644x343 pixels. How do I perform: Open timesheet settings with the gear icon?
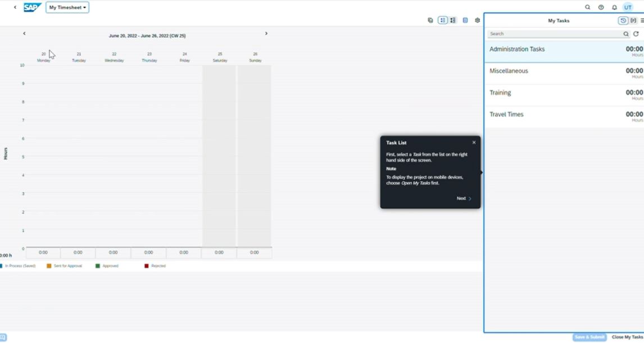click(477, 20)
